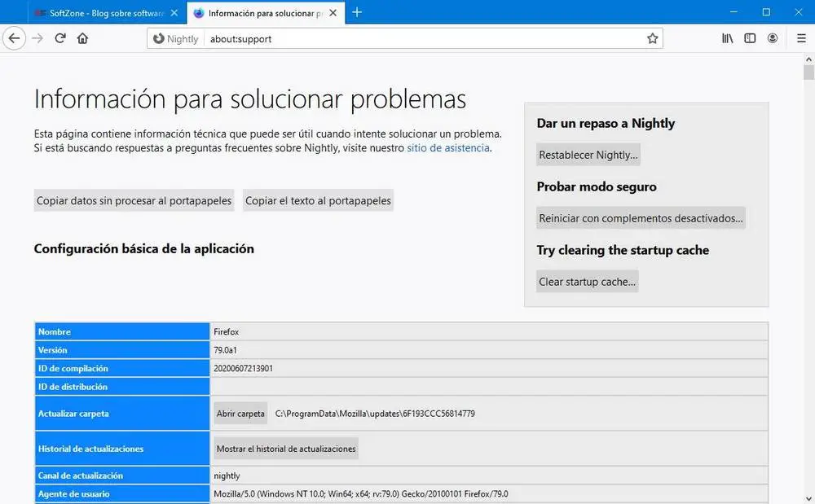Click the updates folder path text
The height and width of the screenshot is (504, 815).
click(x=375, y=414)
